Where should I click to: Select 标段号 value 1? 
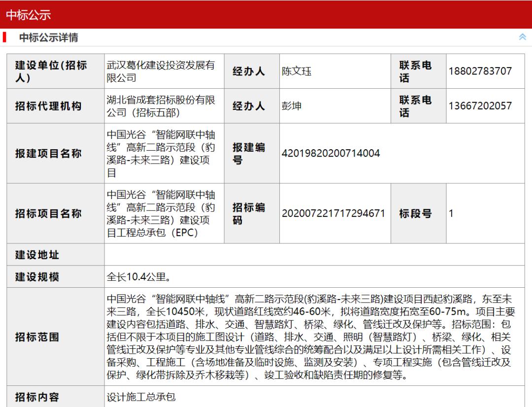point(451,213)
